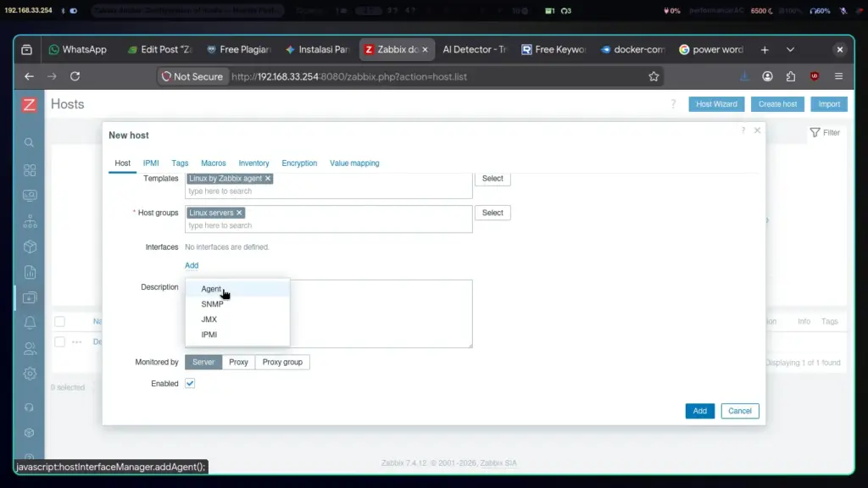
Task: Switch to docker-com browser tab
Action: [x=632, y=50]
